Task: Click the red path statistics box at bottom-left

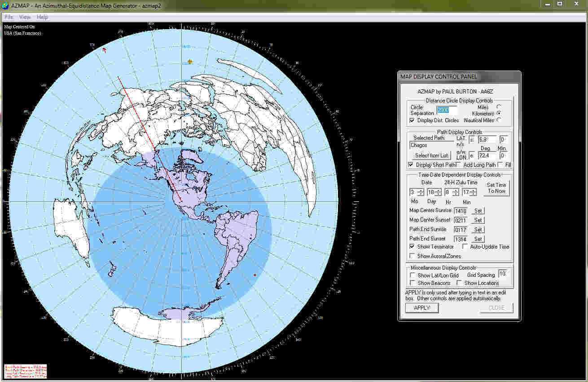Action: [x=25, y=371]
